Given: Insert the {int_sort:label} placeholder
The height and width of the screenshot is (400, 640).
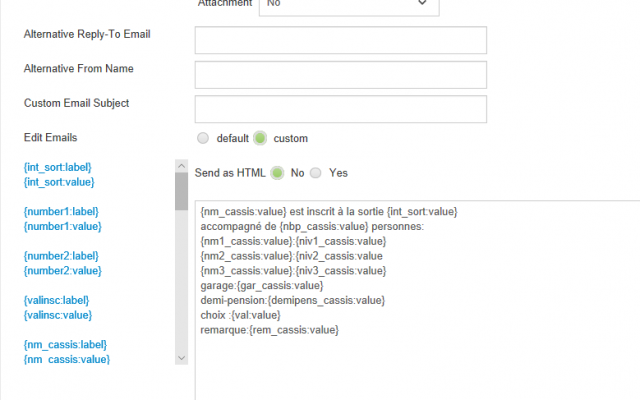Looking at the screenshot, I should coord(58,167).
